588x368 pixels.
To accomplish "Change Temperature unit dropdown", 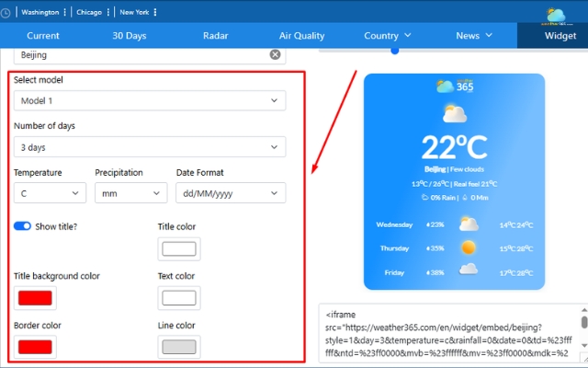I will 50,193.
